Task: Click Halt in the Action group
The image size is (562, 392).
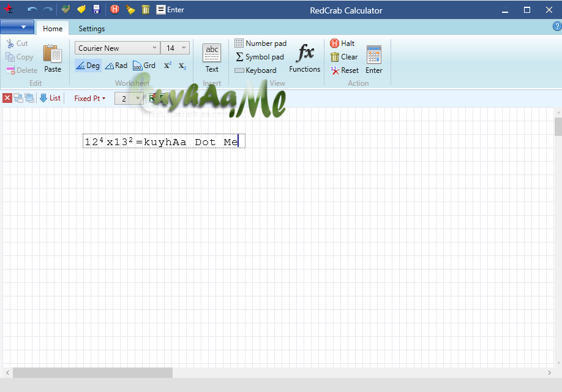Action: pos(342,43)
